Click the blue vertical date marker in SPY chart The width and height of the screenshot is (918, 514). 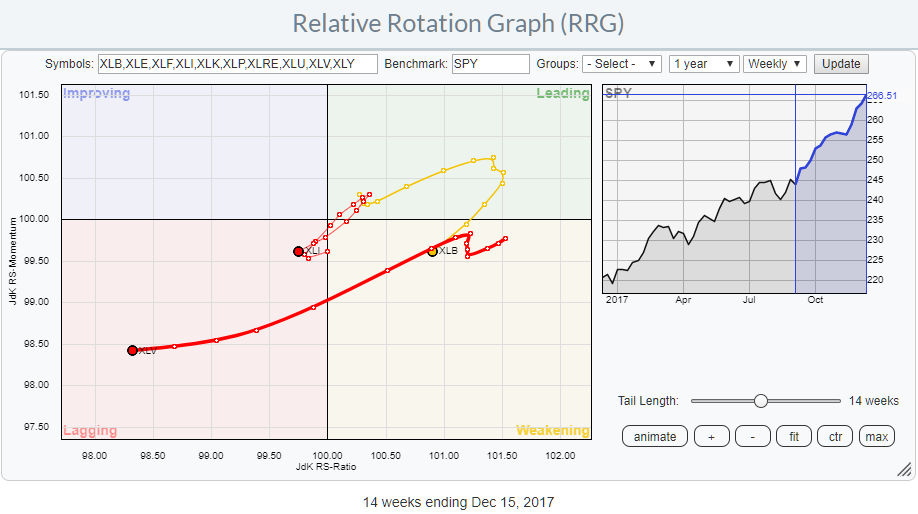(x=795, y=189)
